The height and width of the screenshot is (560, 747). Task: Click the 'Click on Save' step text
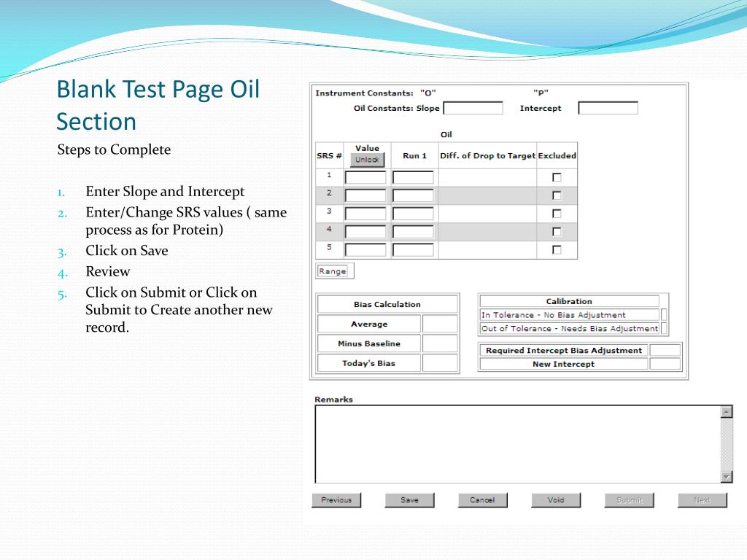tap(127, 251)
